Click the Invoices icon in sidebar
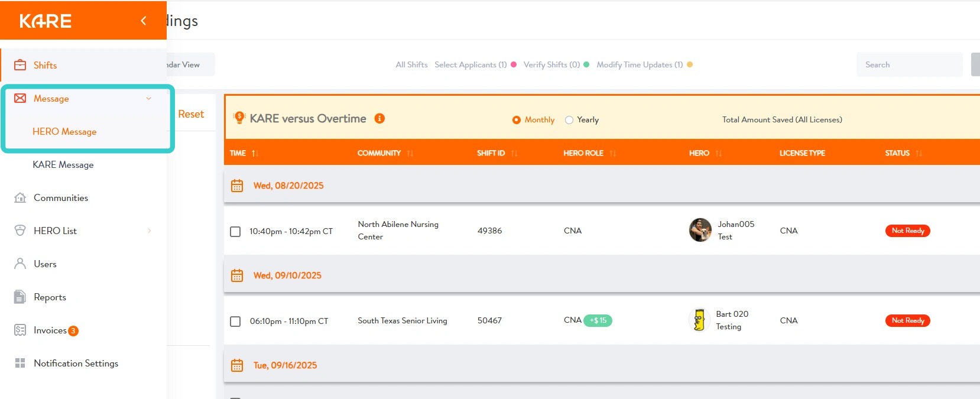This screenshot has width=980, height=399. tap(20, 330)
